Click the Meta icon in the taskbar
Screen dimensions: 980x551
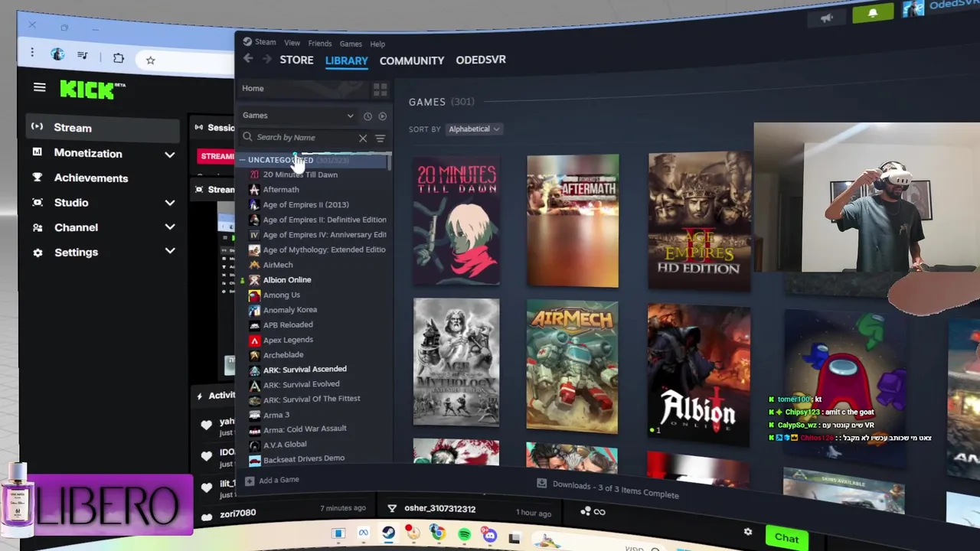(x=364, y=533)
